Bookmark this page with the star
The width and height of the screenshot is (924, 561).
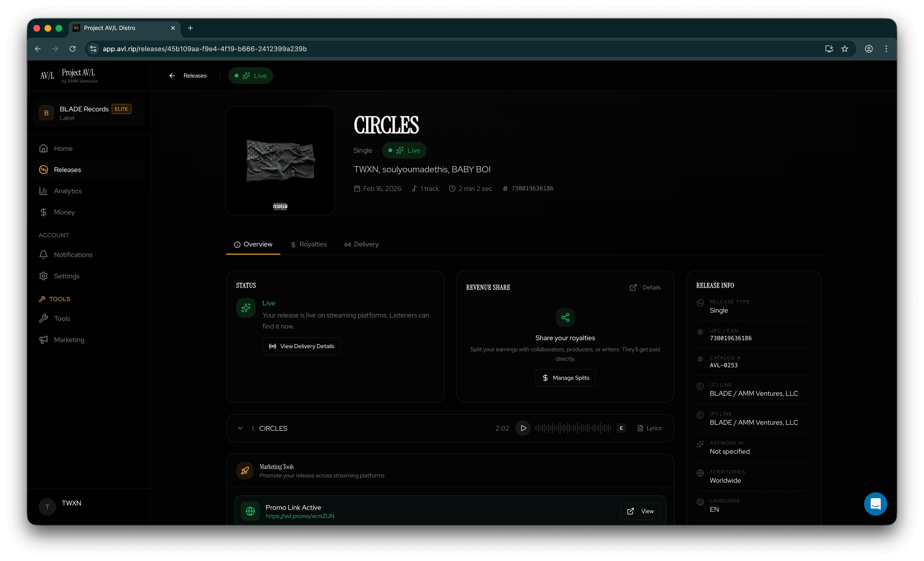845,49
